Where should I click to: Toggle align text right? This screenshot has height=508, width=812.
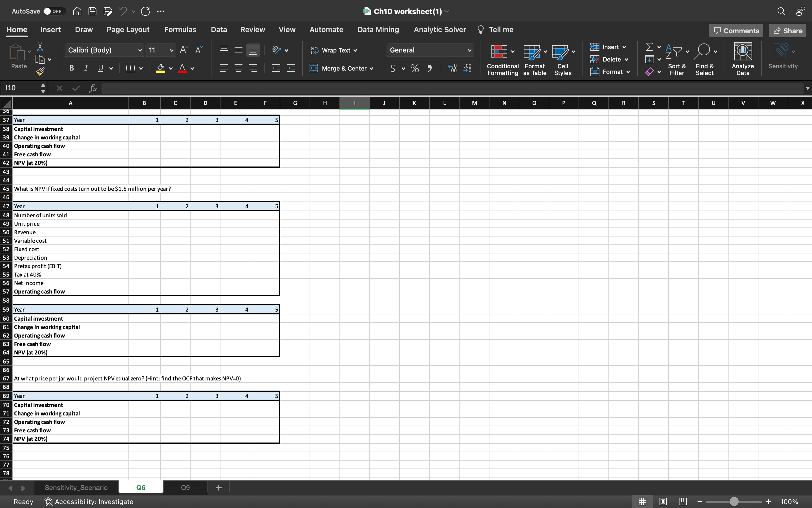click(253, 68)
